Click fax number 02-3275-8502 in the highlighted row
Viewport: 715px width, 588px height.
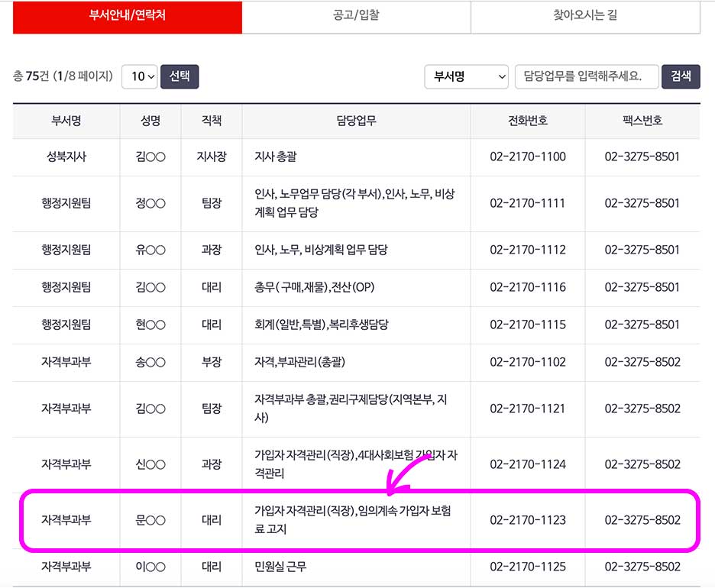[642, 520]
